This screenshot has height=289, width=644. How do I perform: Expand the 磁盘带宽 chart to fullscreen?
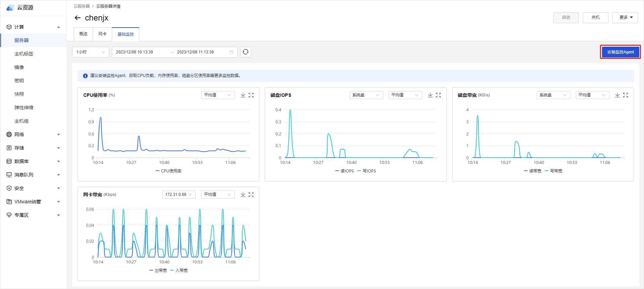click(x=626, y=95)
